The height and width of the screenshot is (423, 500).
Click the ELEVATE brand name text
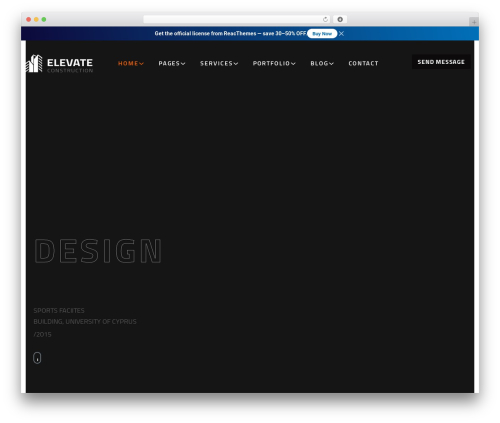(x=70, y=63)
